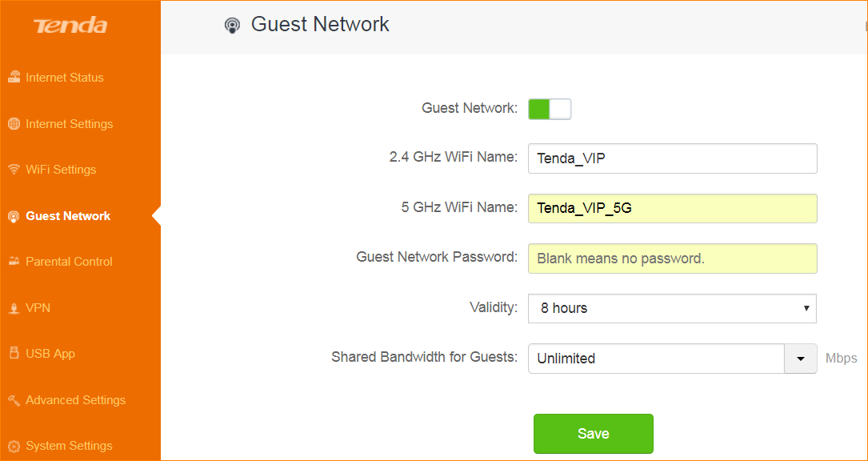Focus the Guest Network Password field
The height and width of the screenshot is (461, 868).
672,259
